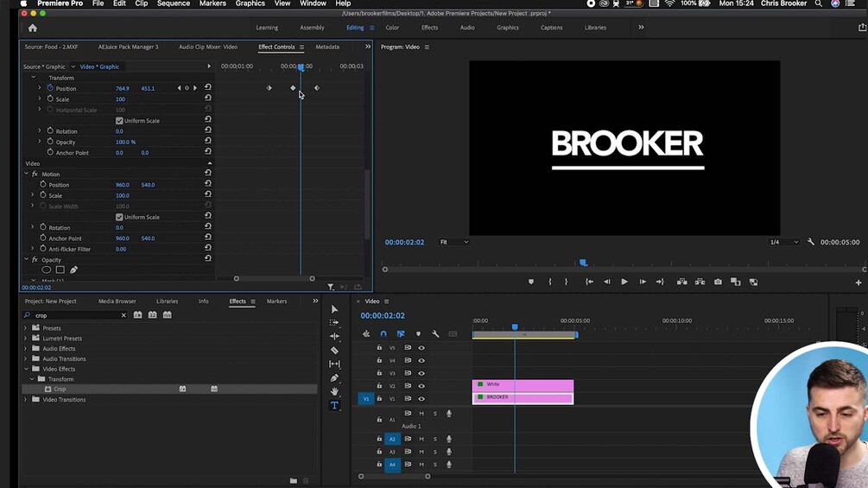Click Export Frame camera icon

pos(718,282)
